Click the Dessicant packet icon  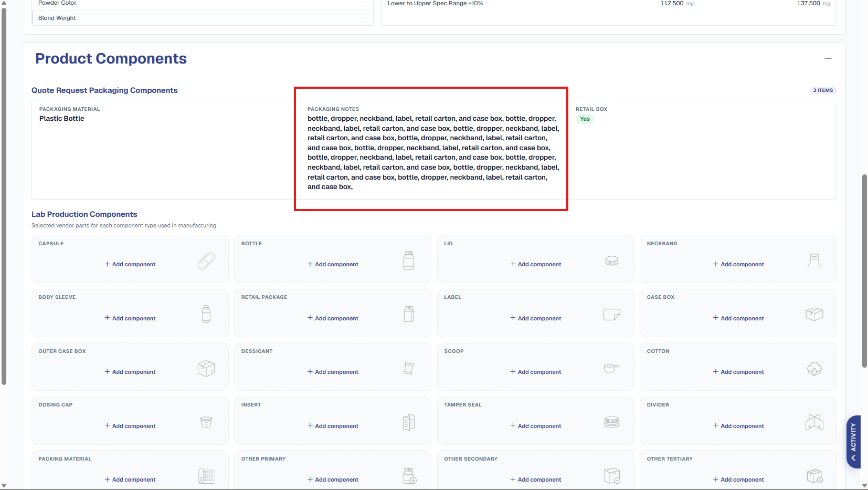tap(409, 368)
